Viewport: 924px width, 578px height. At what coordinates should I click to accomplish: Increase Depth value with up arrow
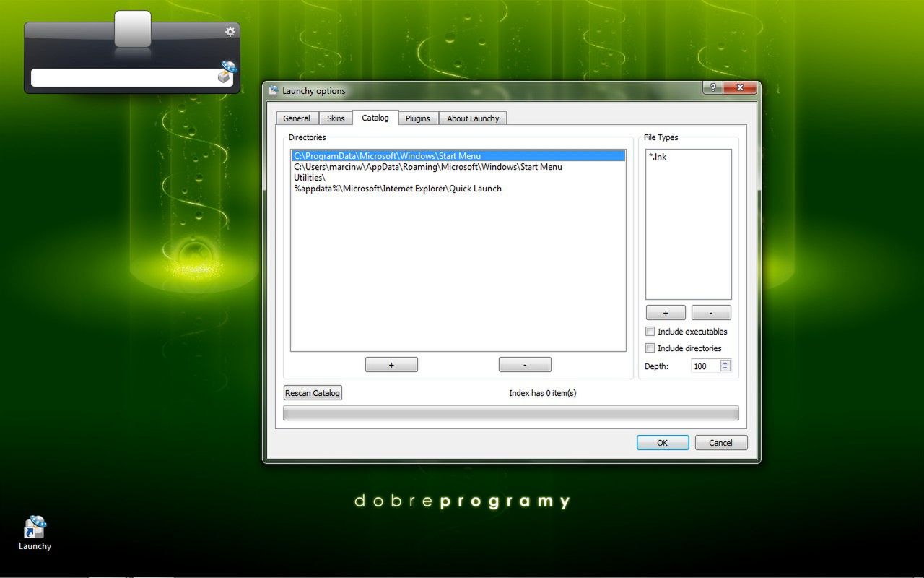pyautogui.click(x=725, y=363)
